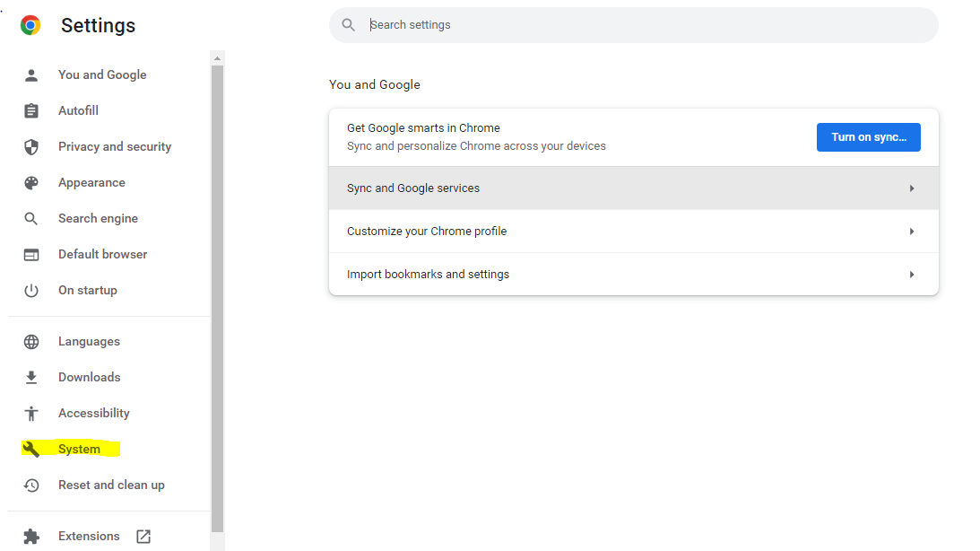
Task: Click the wrench icon for System
Action: pos(31,450)
